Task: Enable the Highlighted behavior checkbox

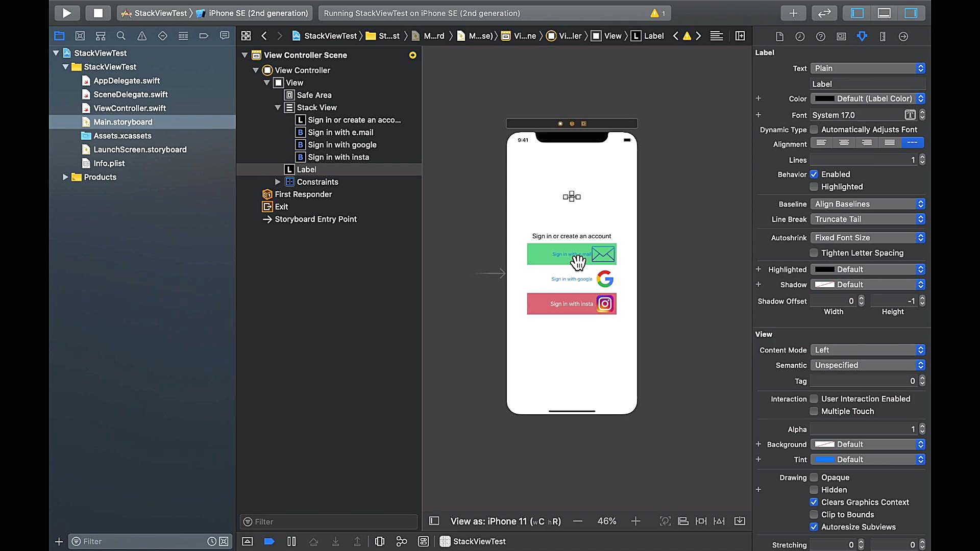Action: [x=814, y=187]
